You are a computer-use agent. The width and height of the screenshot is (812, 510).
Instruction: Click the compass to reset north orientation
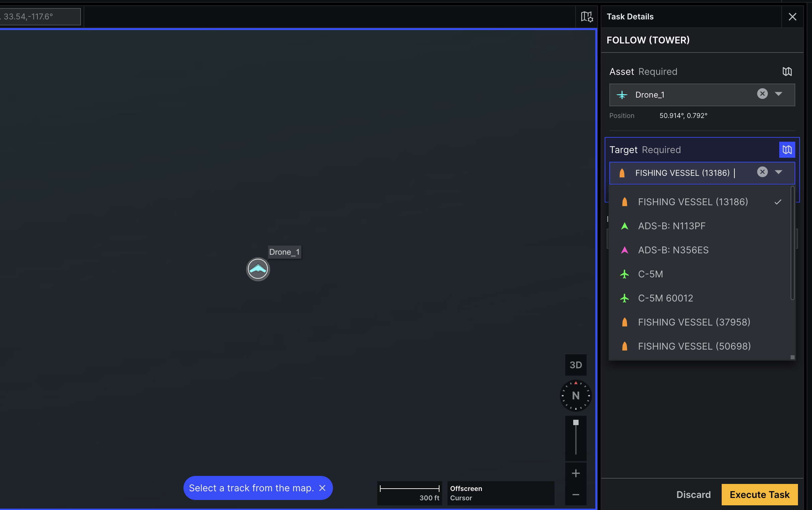[576, 396]
